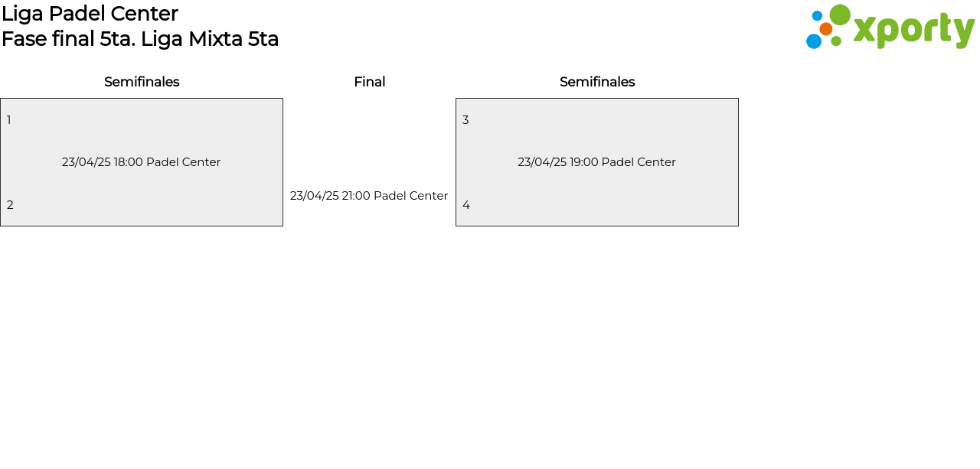Click the "Liga Padel Center" title
Screen dimensions: 980x469
click(x=90, y=14)
